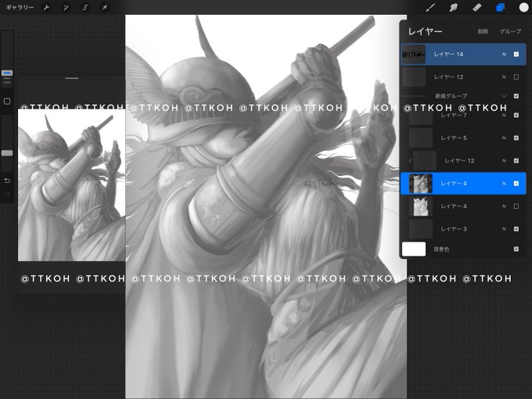Image resolution: width=532 pixels, height=399 pixels.
Task: Open blend mode N for hidden レイヤー 4
Action: click(504, 207)
